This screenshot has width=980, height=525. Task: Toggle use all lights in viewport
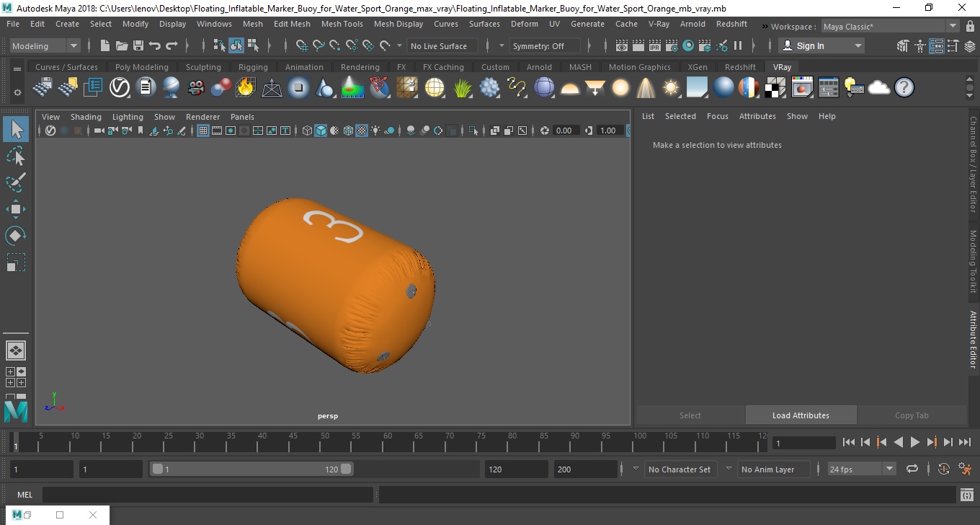[x=376, y=131]
